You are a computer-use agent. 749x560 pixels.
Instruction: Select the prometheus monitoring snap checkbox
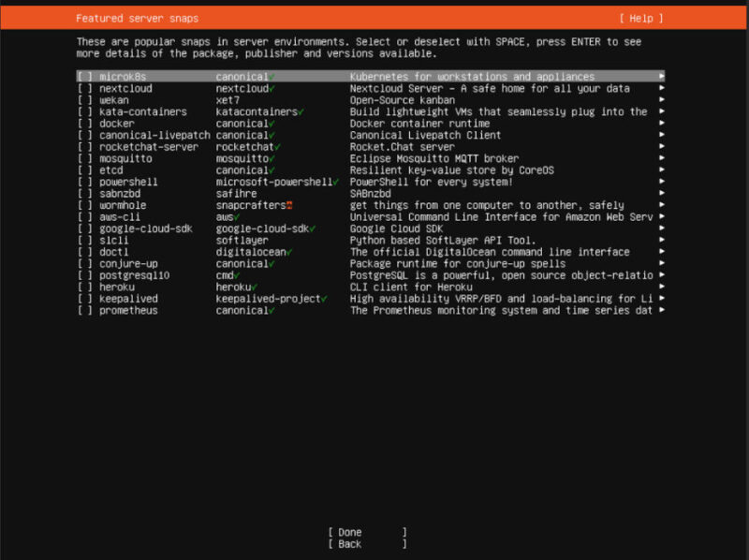81,310
